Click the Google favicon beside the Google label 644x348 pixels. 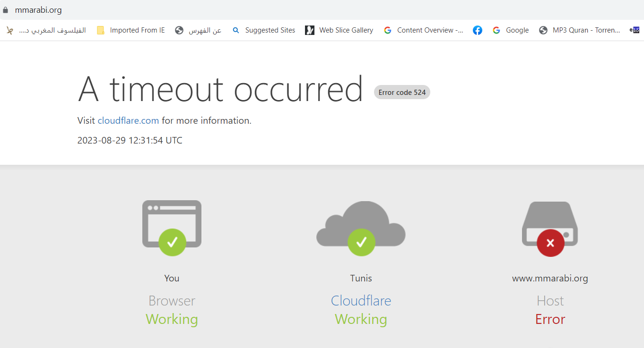[496, 30]
